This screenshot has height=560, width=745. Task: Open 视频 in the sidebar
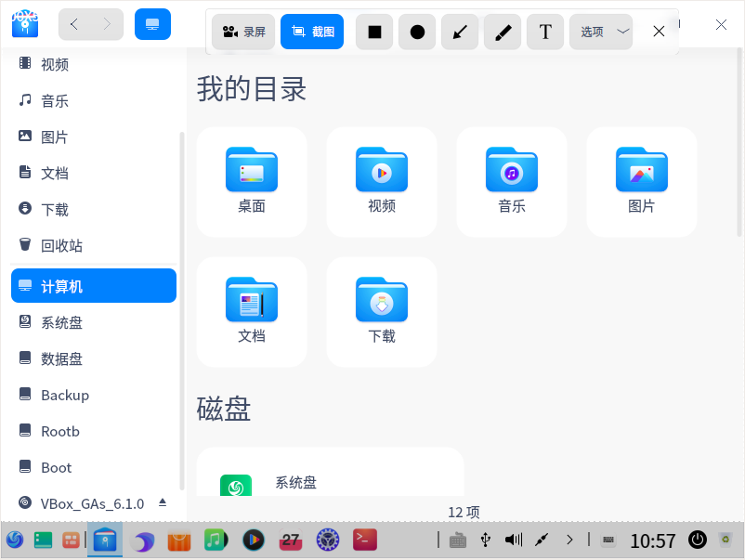[94, 64]
